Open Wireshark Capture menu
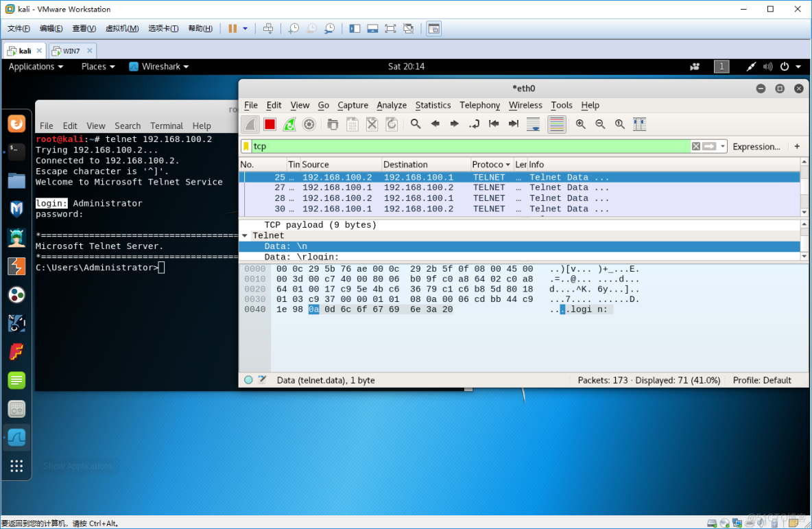This screenshot has width=812, height=529. [353, 105]
